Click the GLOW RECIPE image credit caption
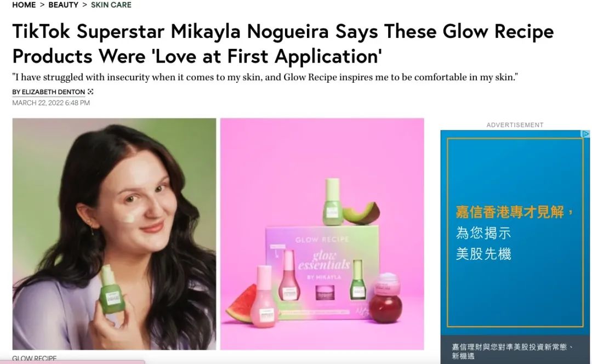 [x=35, y=358]
